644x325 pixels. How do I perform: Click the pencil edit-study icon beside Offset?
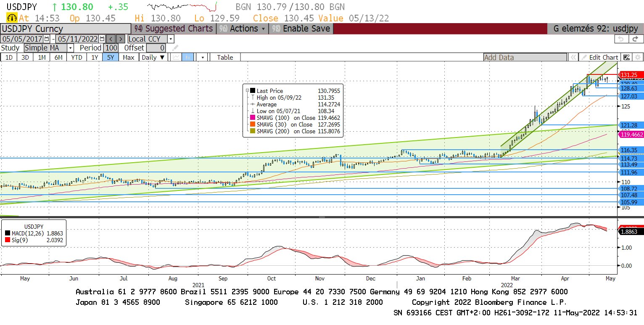click(175, 48)
